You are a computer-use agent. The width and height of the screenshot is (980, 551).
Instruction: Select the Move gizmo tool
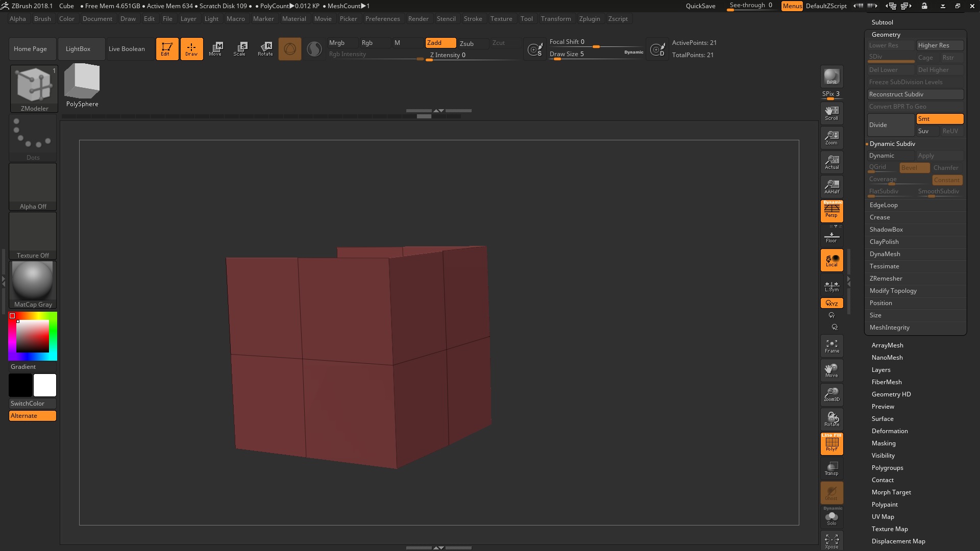pos(215,49)
